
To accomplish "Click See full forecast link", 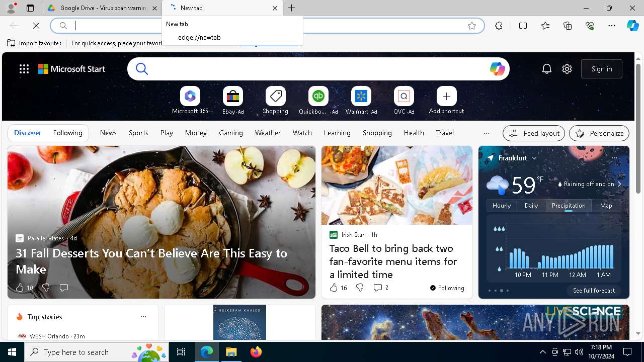I will coord(594,291).
